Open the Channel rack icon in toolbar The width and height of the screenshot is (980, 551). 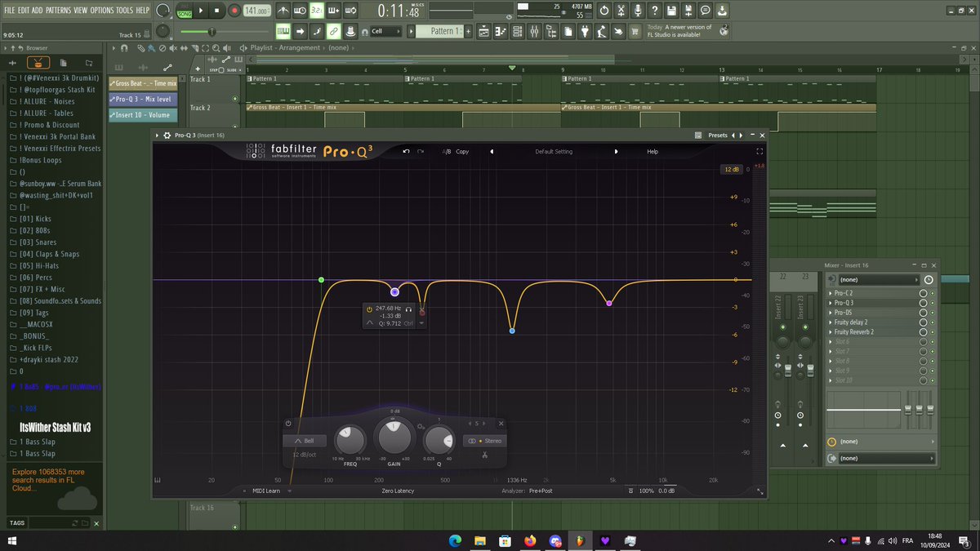point(518,31)
